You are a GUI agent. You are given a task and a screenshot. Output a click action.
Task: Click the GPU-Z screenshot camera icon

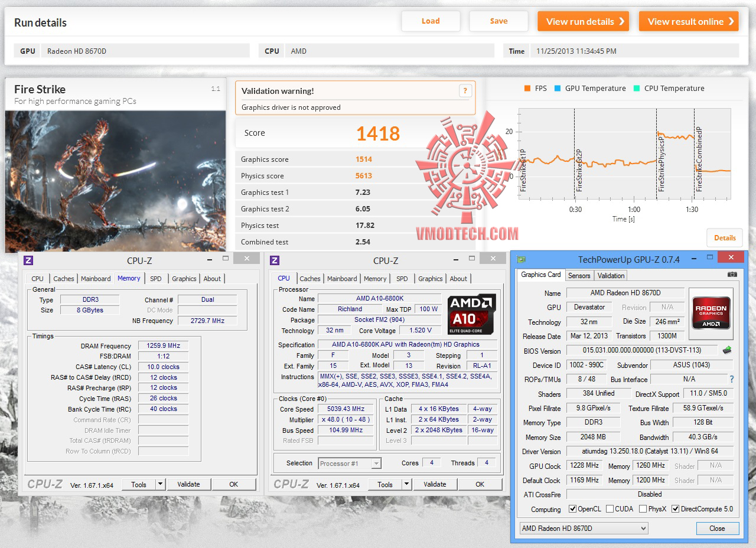tap(732, 275)
